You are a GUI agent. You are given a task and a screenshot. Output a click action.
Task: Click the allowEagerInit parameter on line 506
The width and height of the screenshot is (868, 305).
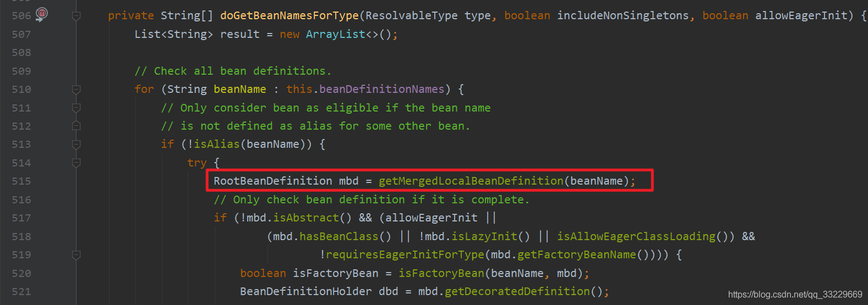coord(801,16)
